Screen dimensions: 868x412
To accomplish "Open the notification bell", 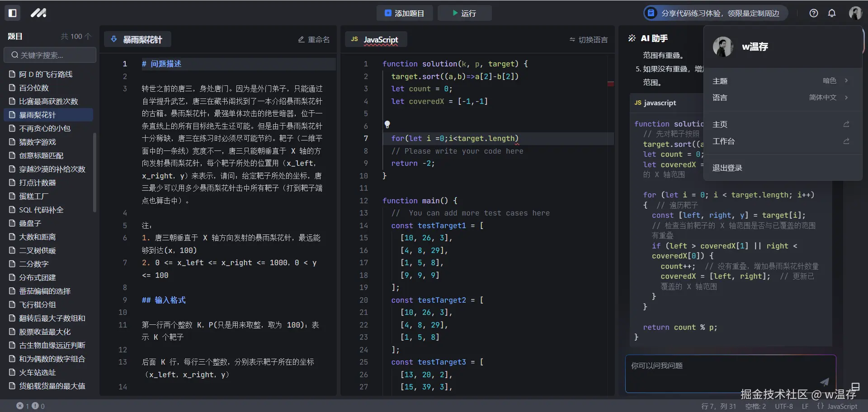I will pyautogui.click(x=832, y=13).
